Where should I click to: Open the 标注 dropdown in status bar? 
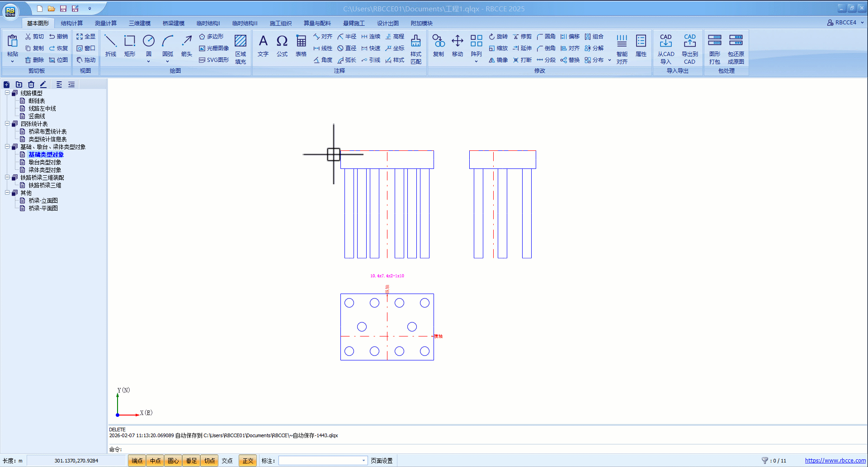tap(363, 461)
